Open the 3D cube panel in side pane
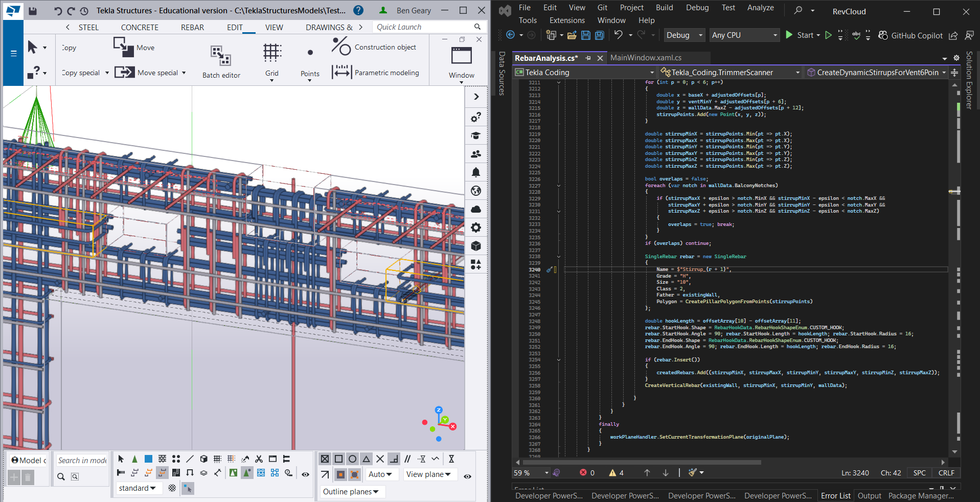This screenshot has width=980, height=502. 476,246
